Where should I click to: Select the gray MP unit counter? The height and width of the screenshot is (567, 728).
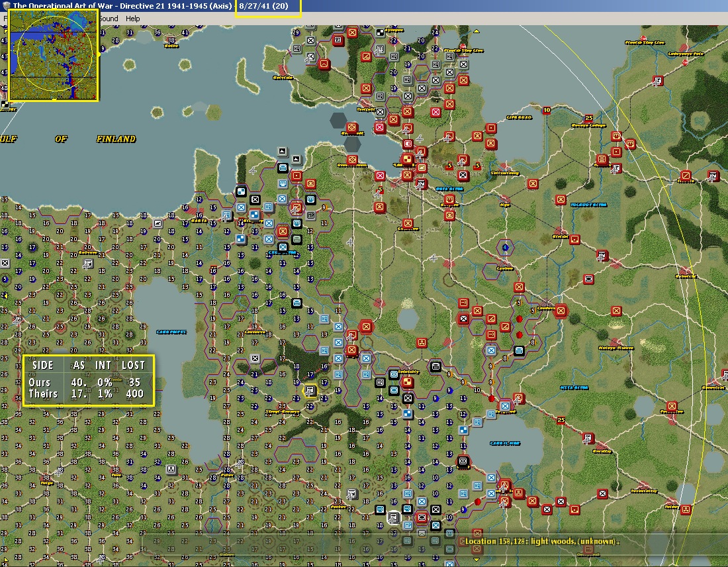(x=310, y=215)
